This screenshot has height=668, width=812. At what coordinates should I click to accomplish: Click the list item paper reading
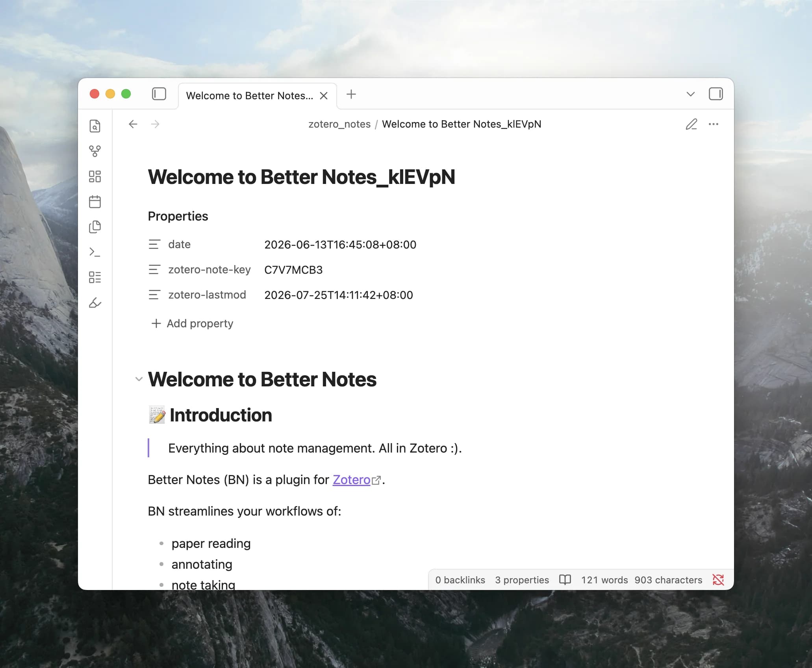211,544
